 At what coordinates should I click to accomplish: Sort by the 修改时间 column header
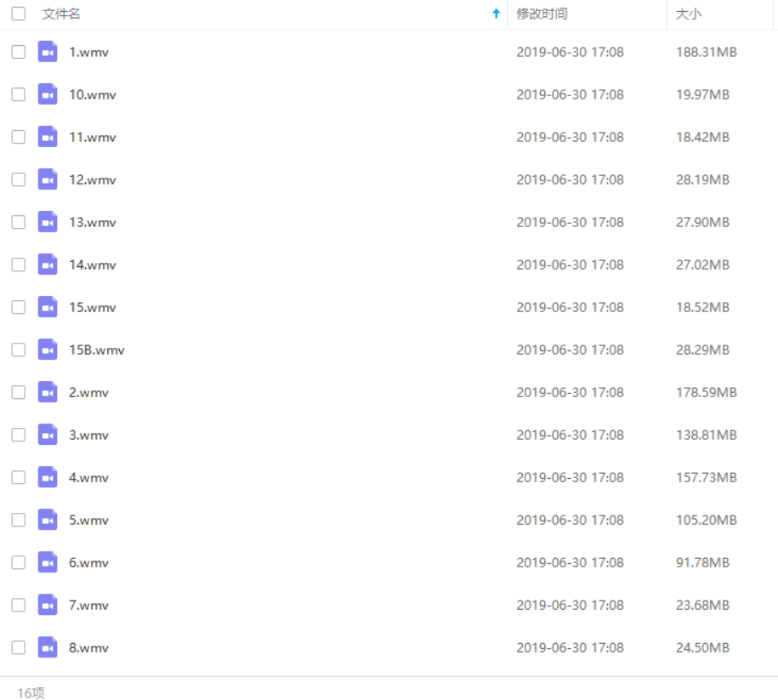[542, 14]
